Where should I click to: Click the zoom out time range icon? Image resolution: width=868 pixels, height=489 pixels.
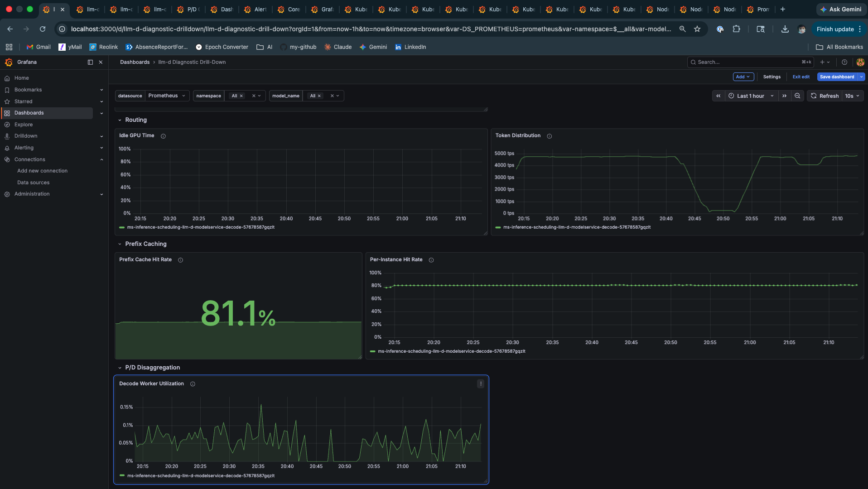point(797,96)
